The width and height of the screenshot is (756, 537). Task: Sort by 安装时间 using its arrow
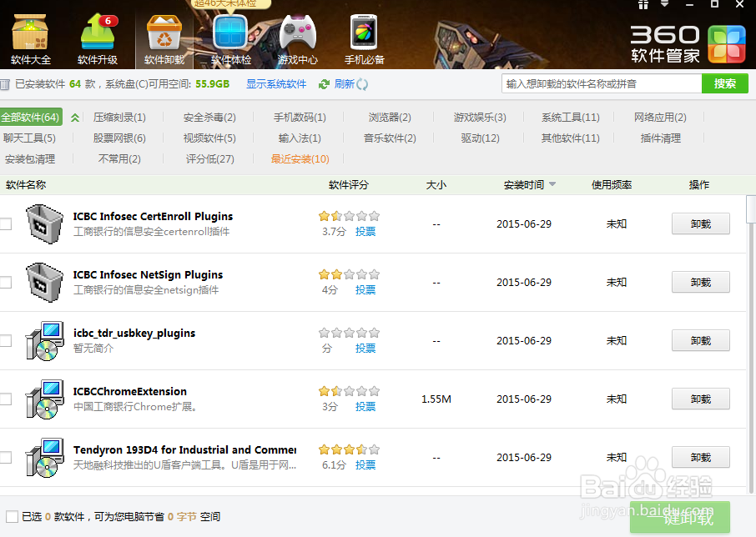tap(552, 184)
